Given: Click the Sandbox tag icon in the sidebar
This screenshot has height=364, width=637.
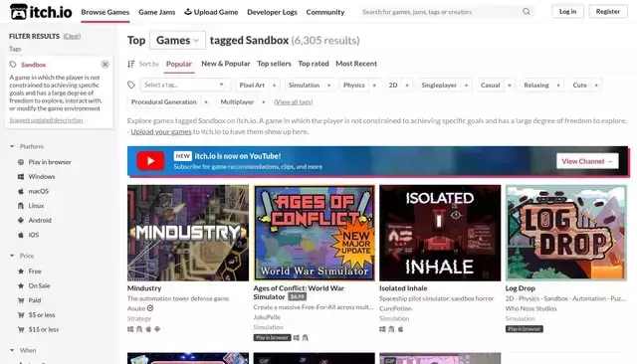Looking at the screenshot, I should coord(13,65).
